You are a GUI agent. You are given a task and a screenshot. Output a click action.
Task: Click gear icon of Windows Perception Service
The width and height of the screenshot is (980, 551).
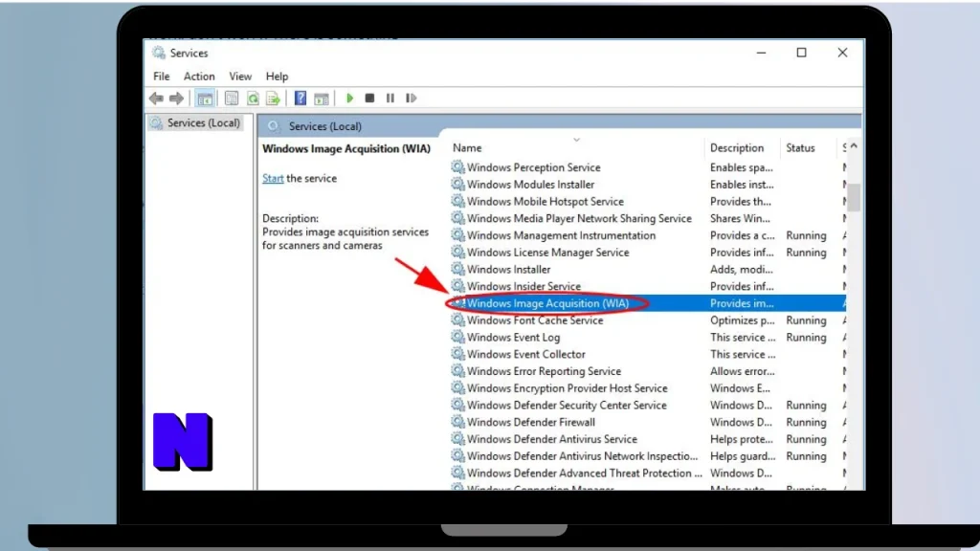[x=458, y=166]
